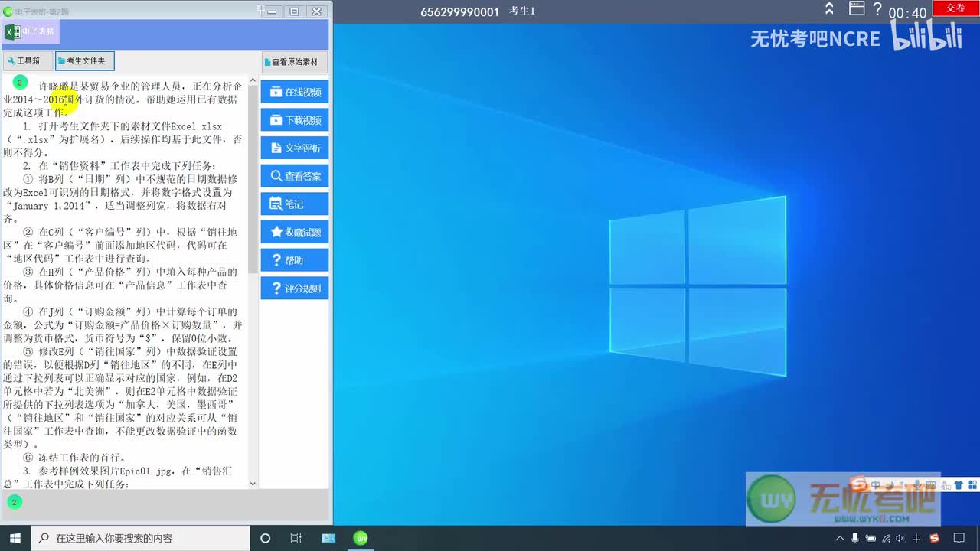Click the skin shirt icon on IME bar
The height and width of the screenshot is (551, 980).
pyautogui.click(x=959, y=485)
